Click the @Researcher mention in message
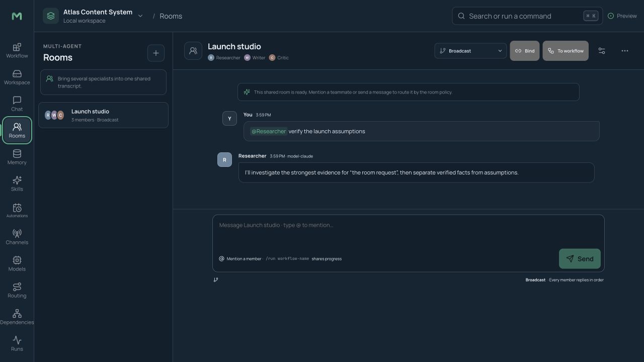Image resolution: width=644 pixels, height=362 pixels. click(x=269, y=131)
